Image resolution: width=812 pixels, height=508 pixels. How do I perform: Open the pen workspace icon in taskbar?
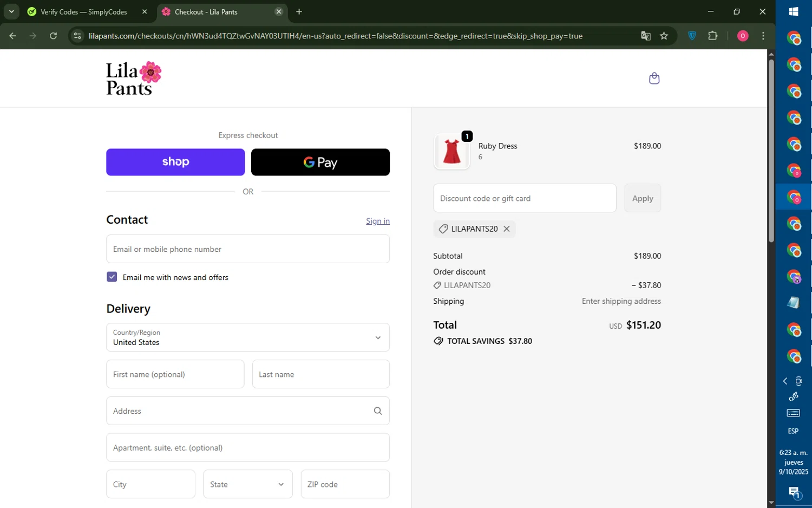tap(794, 396)
